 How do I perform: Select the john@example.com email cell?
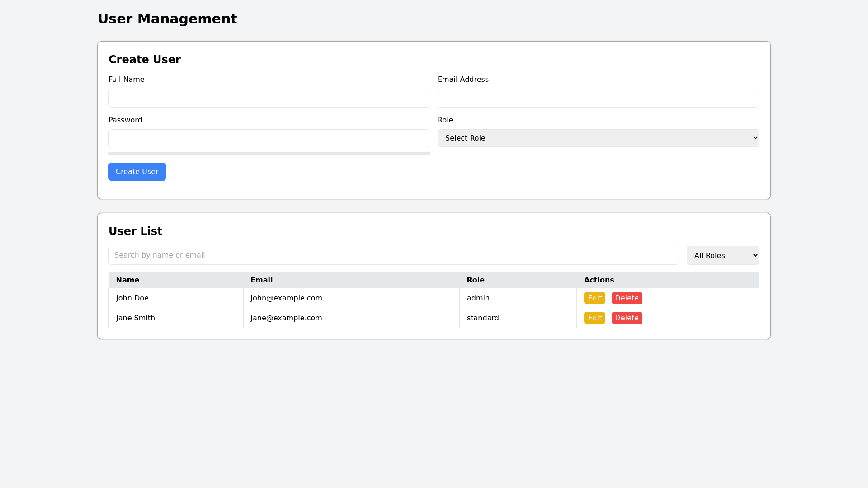click(x=286, y=298)
